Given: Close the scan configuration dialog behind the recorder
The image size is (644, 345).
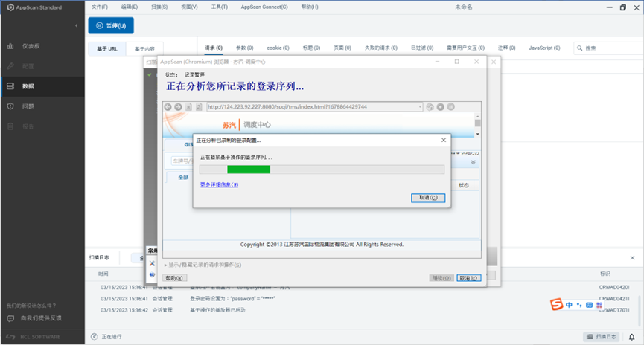Looking at the screenshot, I should point(494,62).
